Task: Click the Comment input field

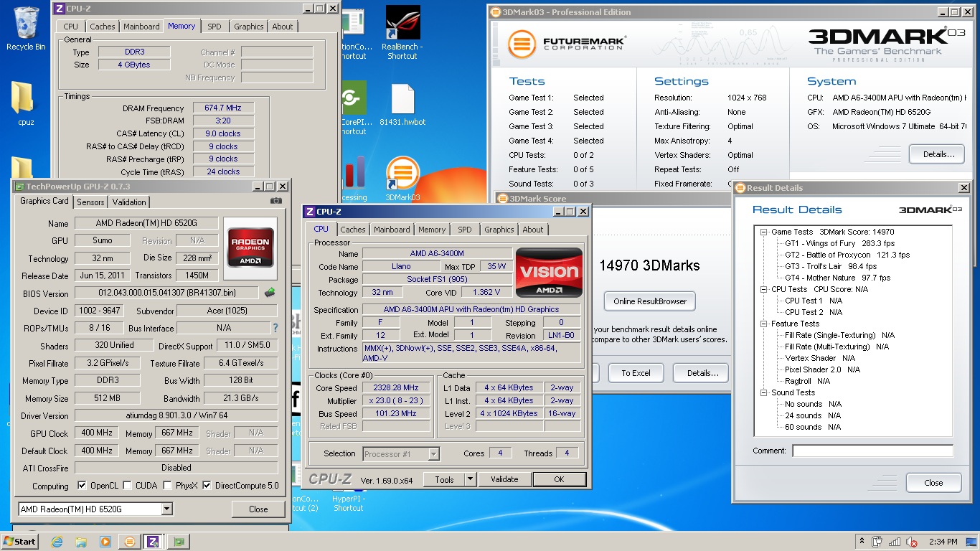Action: (x=872, y=451)
